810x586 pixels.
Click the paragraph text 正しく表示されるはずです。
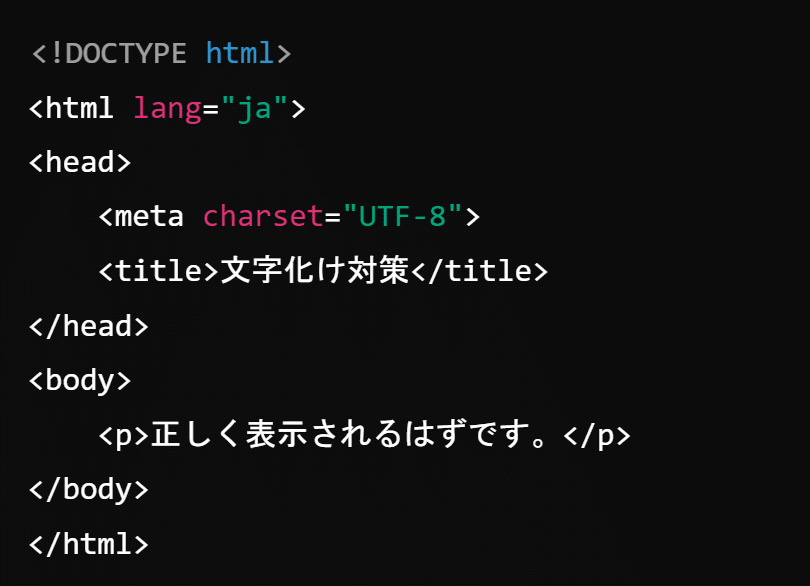coord(355,435)
